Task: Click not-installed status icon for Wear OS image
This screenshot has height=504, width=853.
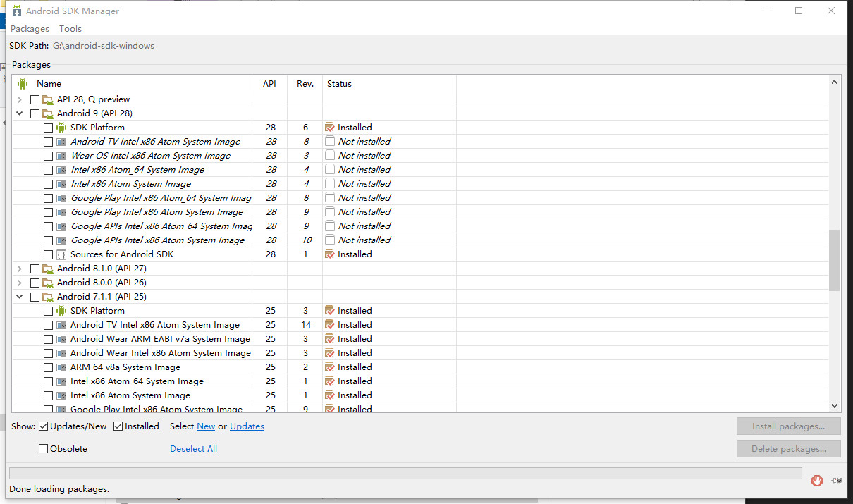Action: click(x=330, y=155)
